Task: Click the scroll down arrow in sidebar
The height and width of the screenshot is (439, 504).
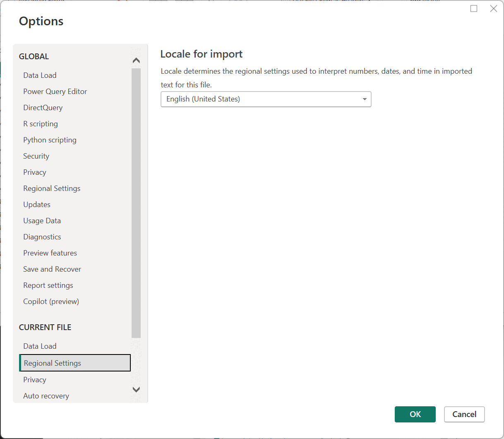Action: point(136,389)
